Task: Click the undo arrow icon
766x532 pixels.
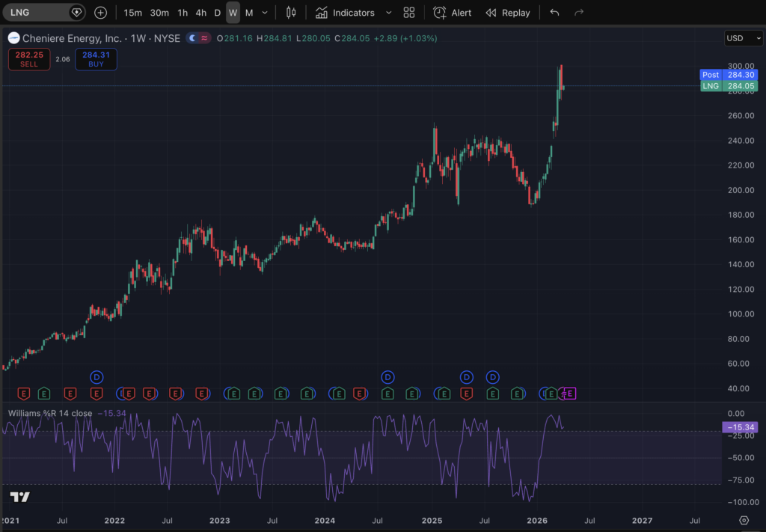Action: tap(554, 13)
